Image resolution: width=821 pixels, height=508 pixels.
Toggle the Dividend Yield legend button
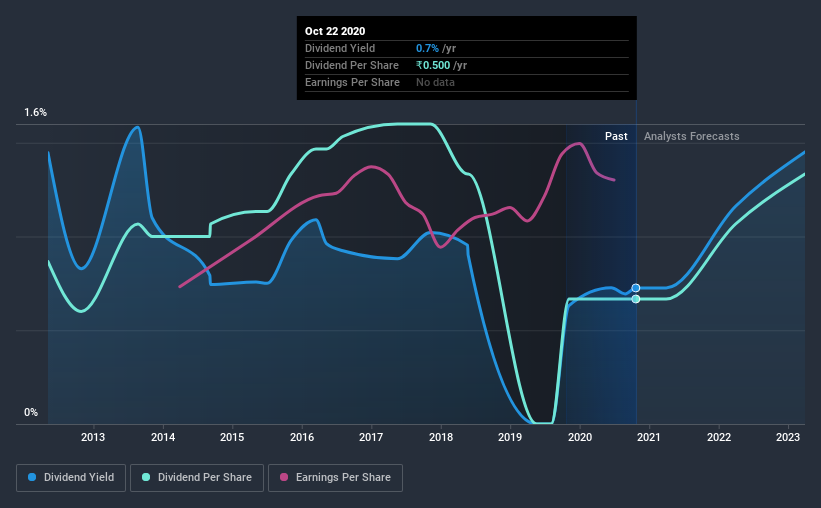(x=71, y=478)
